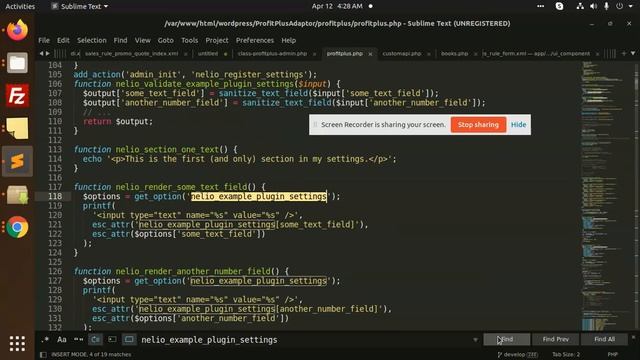Click Hide link in sharing bar
This screenshot has height=360, width=640.
pos(518,124)
